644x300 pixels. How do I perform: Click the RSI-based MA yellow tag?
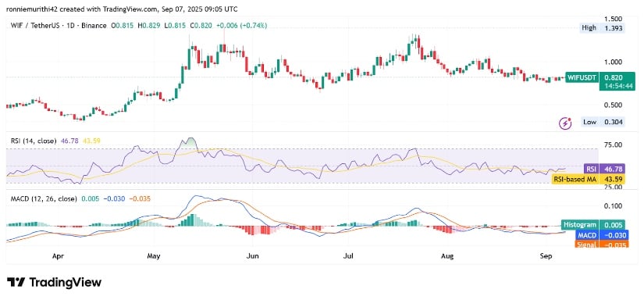(575, 179)
